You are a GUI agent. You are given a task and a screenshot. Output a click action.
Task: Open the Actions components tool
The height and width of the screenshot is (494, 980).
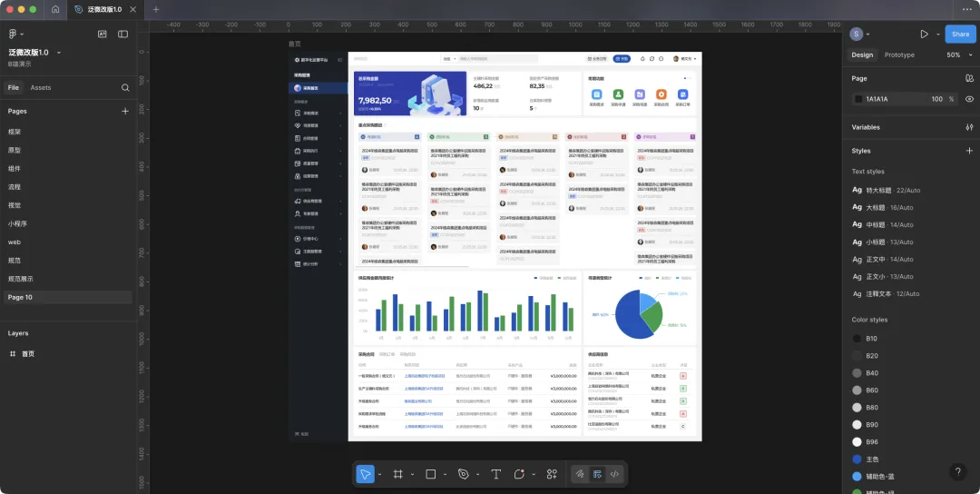click(x=552, y=474)
